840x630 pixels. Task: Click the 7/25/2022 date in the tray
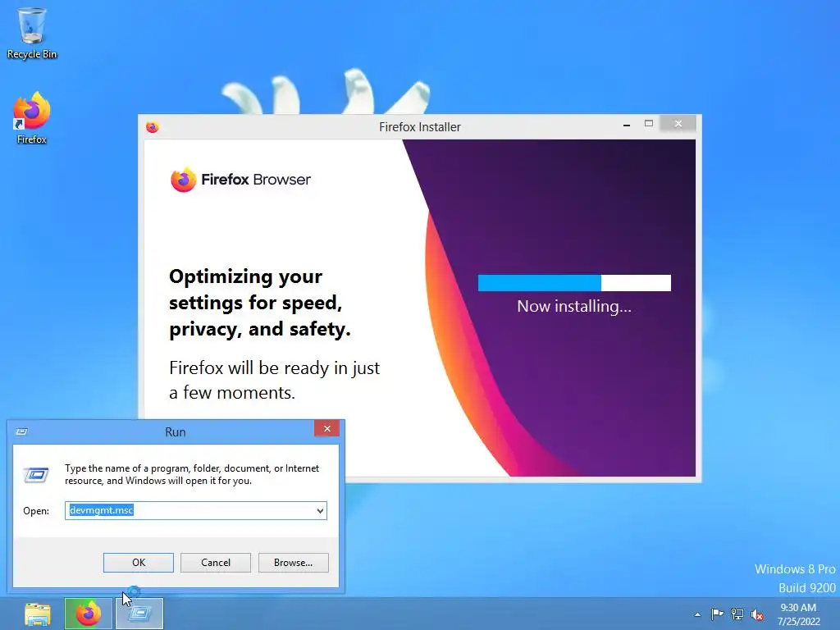(x=799, y=622)
